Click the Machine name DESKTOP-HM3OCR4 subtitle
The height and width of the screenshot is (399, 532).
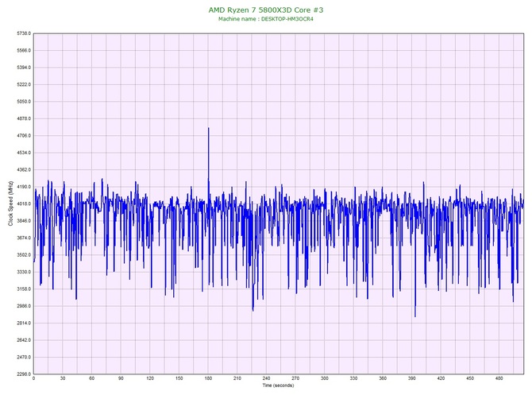tap(266, 19)
